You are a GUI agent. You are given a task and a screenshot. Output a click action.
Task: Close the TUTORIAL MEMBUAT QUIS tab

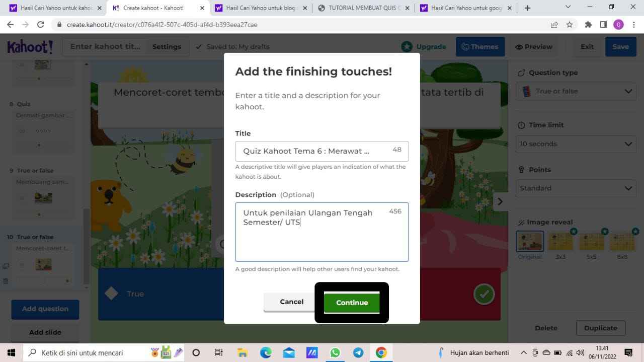(407, 8)
